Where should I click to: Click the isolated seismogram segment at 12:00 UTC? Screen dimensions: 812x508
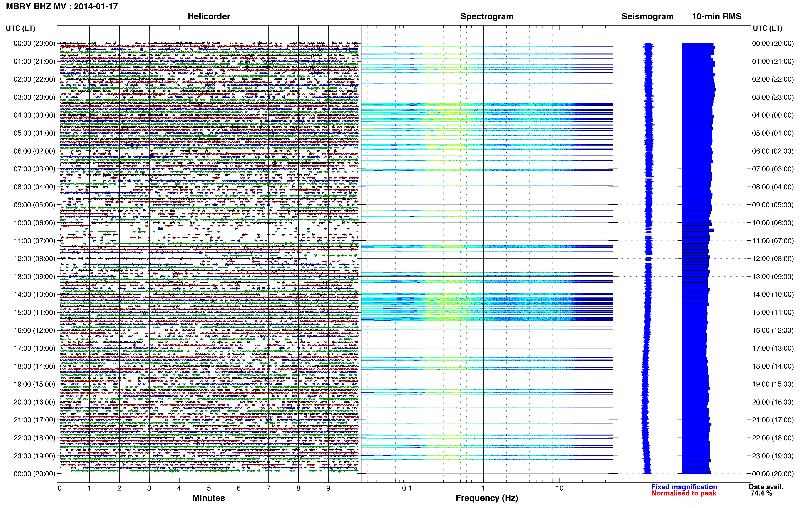(648, 259)
